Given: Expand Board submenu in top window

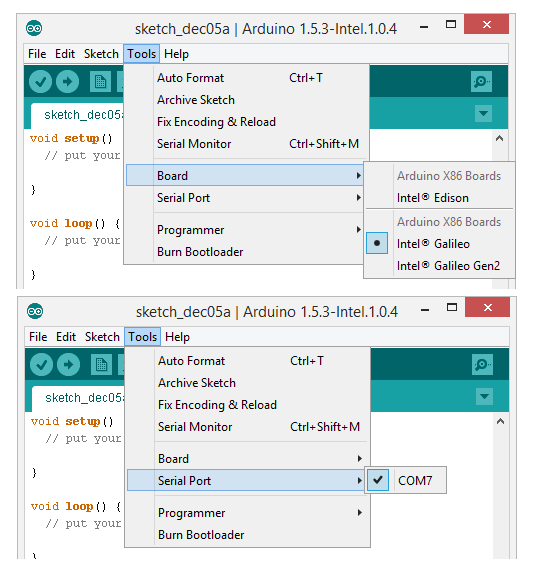Looking at the screenshot, I should (245, 175).
